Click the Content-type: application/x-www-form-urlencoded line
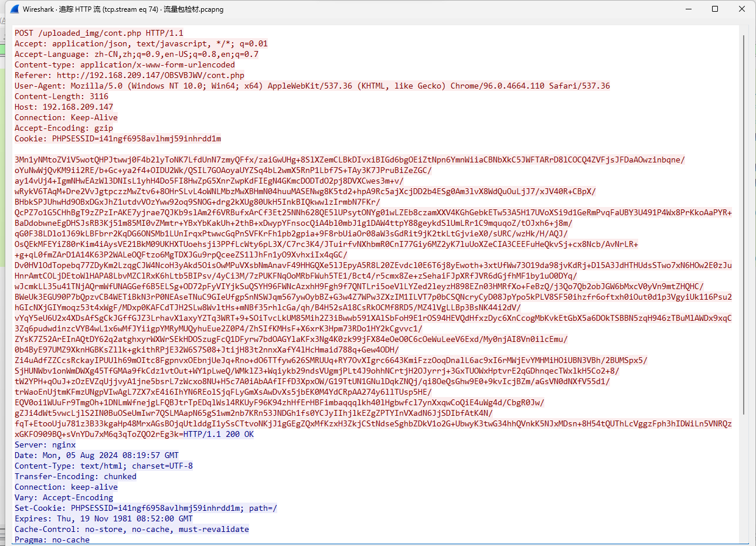756x546 pixels. point(125,65)
